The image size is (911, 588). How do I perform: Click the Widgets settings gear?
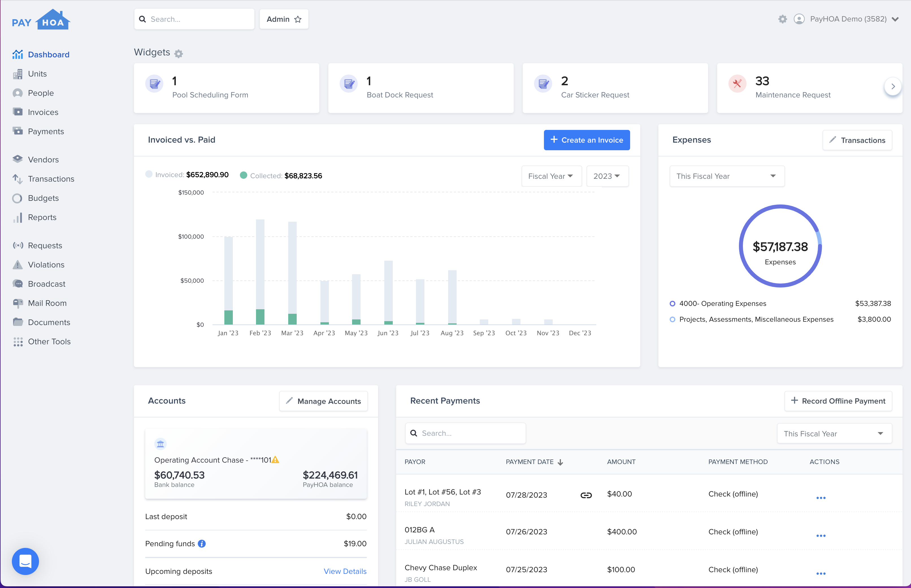click(178, 53)
